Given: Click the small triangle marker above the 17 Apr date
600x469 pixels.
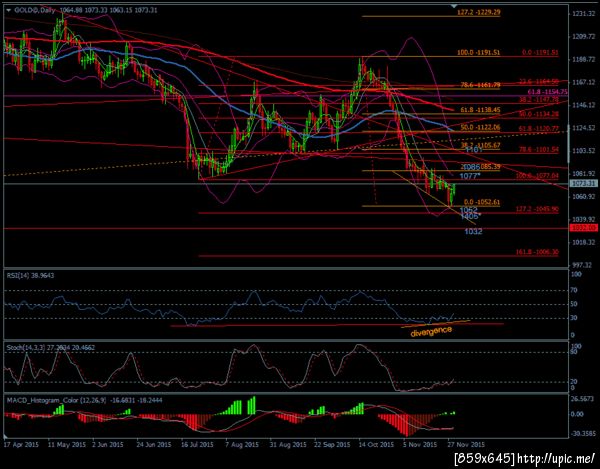Looking at the screenshot, I should click(6, 437).
